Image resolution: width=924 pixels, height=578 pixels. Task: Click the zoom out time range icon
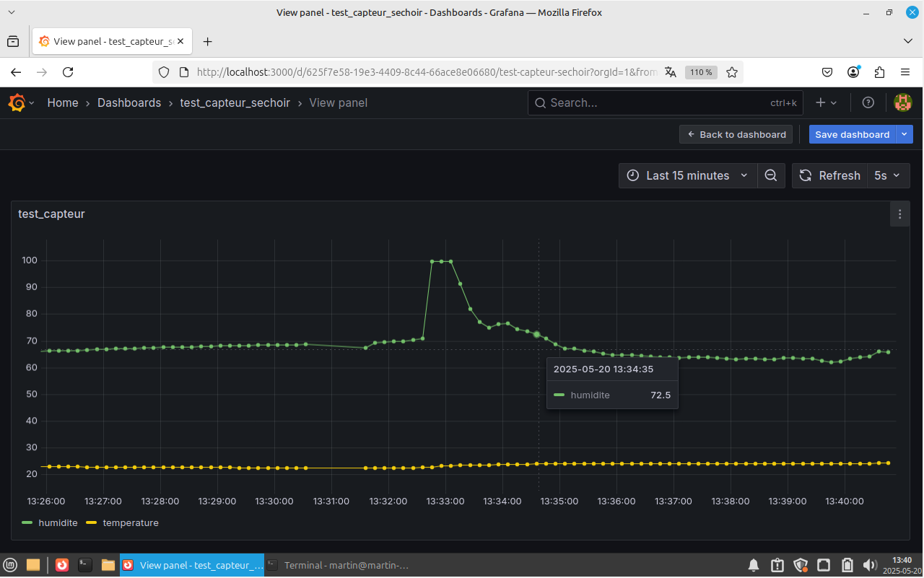pyautogui.click(x=771, y=175)
